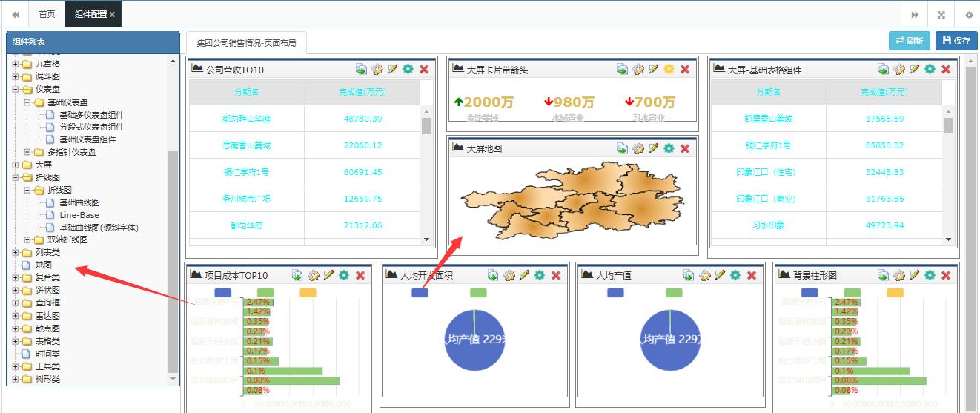Switch to the 首页 tab

(x=47, y=14)
